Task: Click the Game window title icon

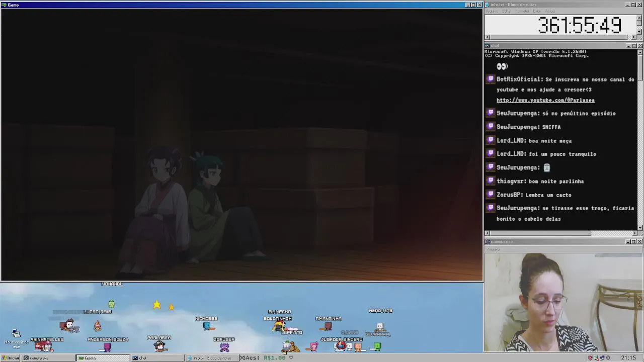Action: [4, 5]
